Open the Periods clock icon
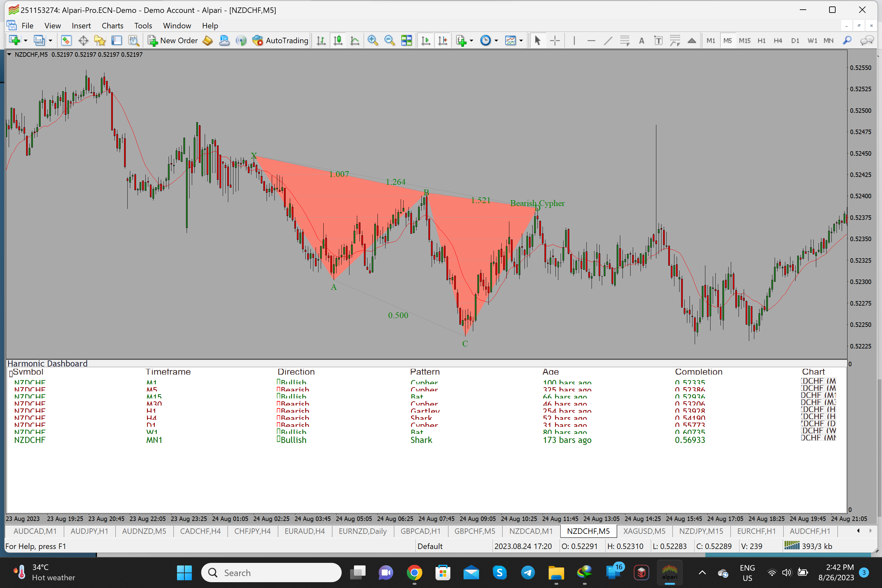Image resolution: width=882 pixels, height=588 pixels. [485, 41]
